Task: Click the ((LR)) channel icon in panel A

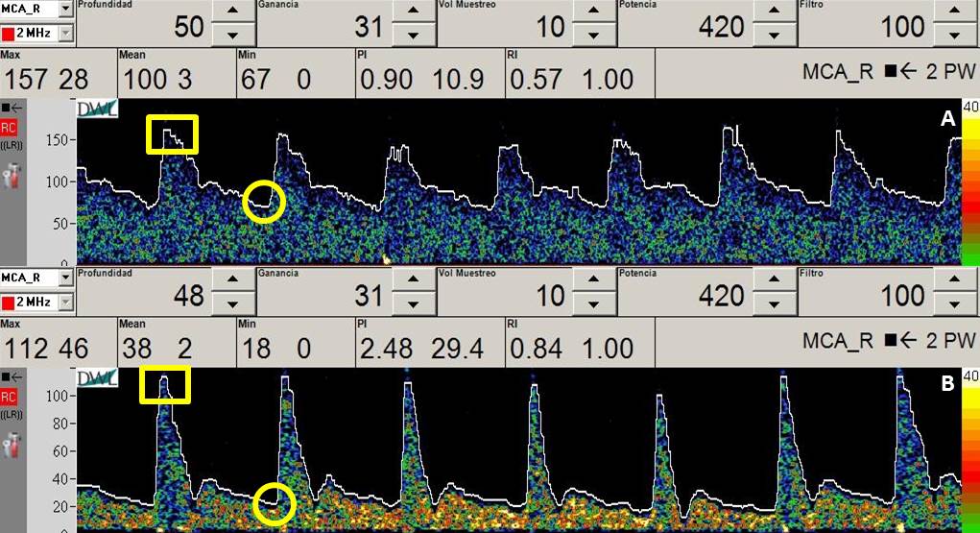Action: [10, 144]
